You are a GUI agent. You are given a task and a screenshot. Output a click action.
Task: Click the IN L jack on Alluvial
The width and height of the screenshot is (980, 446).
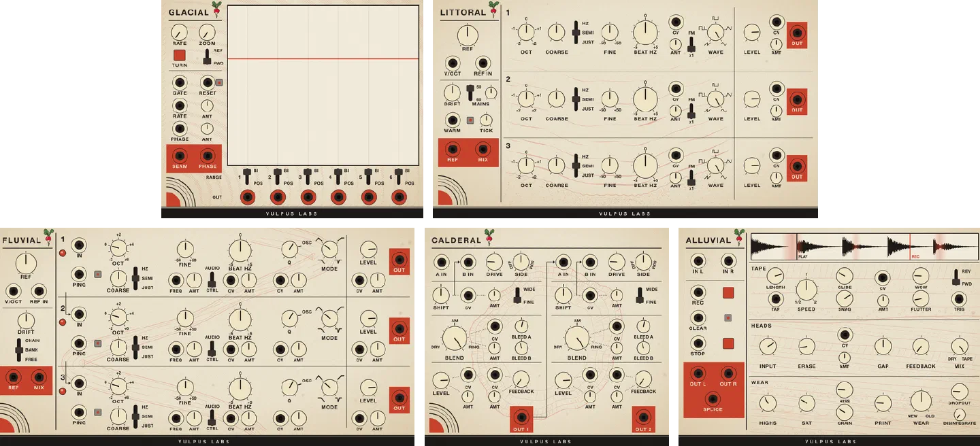[698, 261]
